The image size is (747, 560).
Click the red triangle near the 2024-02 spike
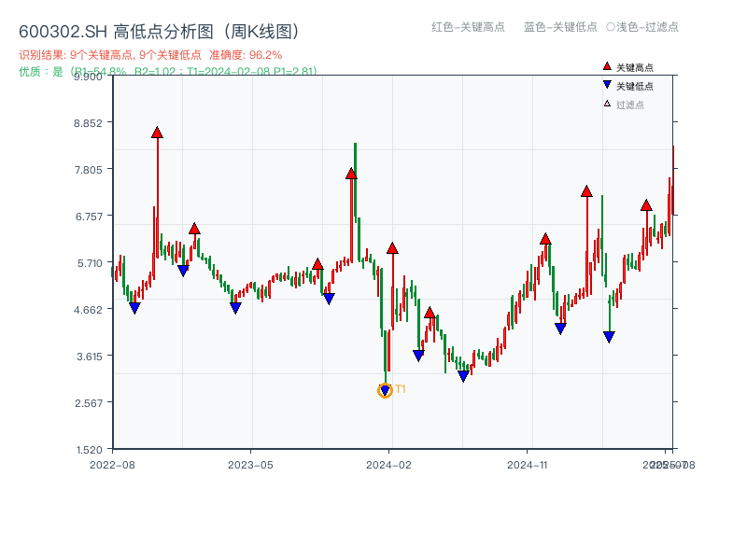pos(392,248)
